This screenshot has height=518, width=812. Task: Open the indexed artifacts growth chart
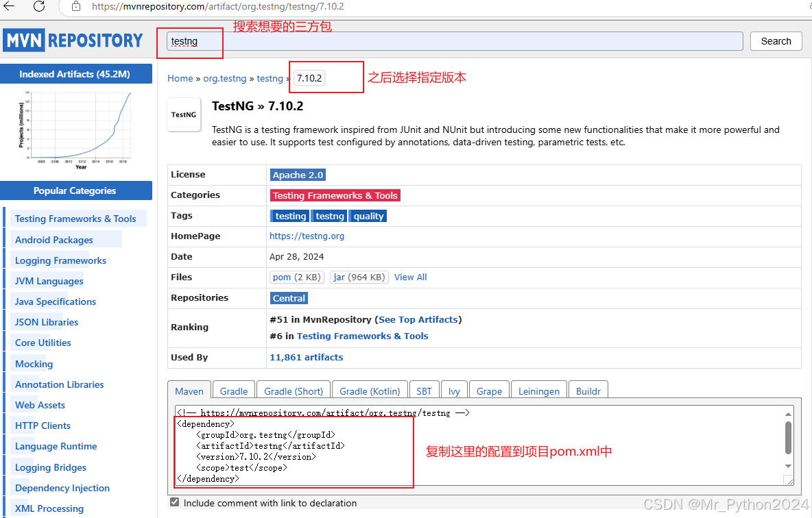(x=75, y=129)
